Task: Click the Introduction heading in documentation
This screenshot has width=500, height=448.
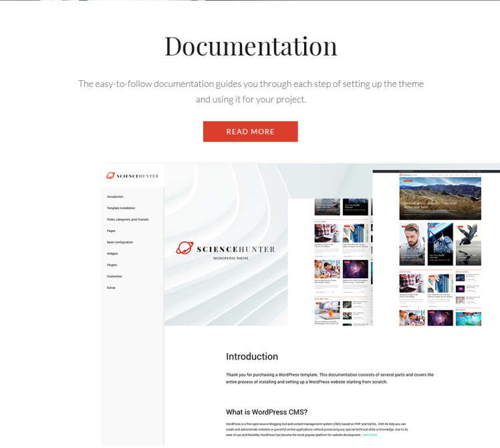Action: (x=251, y=356)
